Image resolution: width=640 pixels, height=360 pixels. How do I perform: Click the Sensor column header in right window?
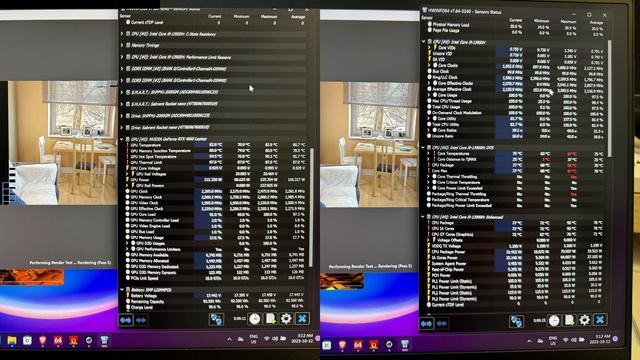[427, 18]
